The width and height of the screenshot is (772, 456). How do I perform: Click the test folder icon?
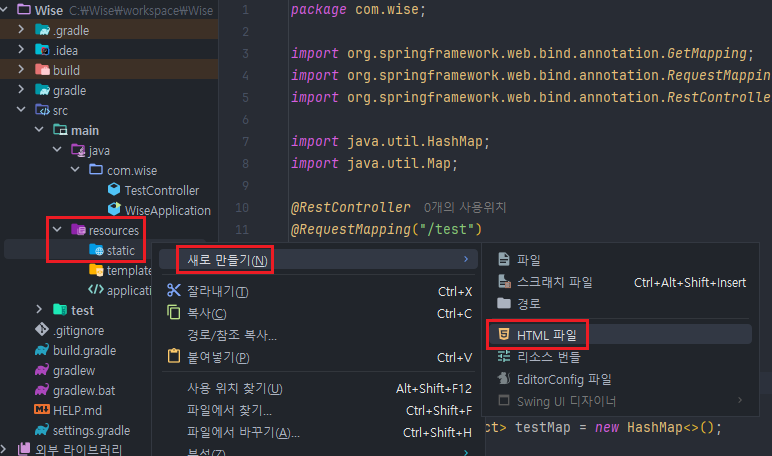(60, 309)
